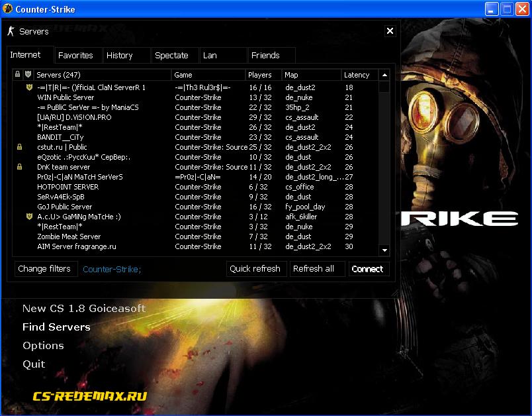
Task: Click the =Pr0z|-C|aN= game cell
Action: (x=198, y=177)
